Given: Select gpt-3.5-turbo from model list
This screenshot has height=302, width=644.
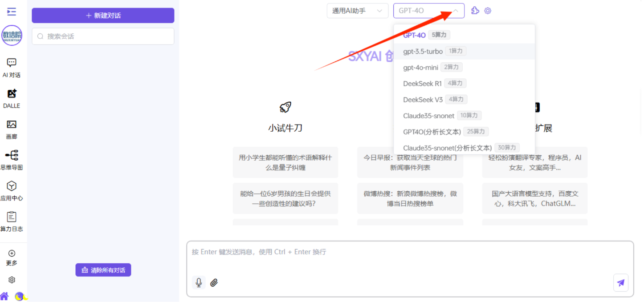Looking at the screenshot, I should (x=423, y=52).
